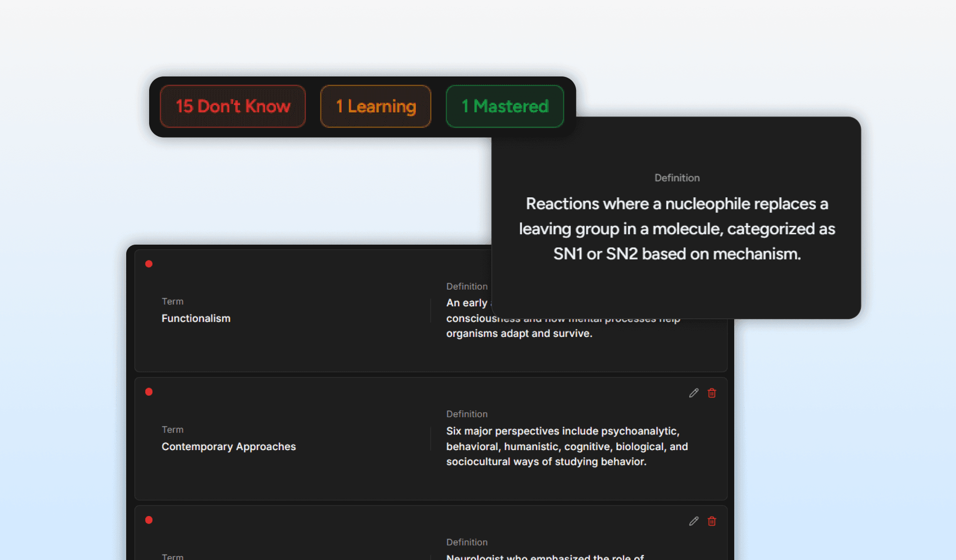This screenshot has height=560, width=956.
Task: Click the Neurologist definition on third card
Action: click(545, 556)
